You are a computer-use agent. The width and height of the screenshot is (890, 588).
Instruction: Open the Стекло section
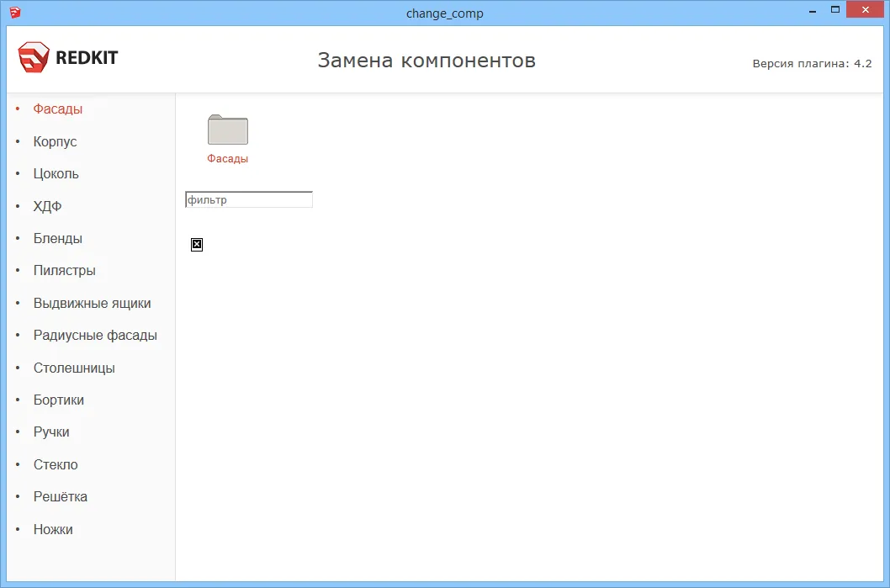[56, 464]
